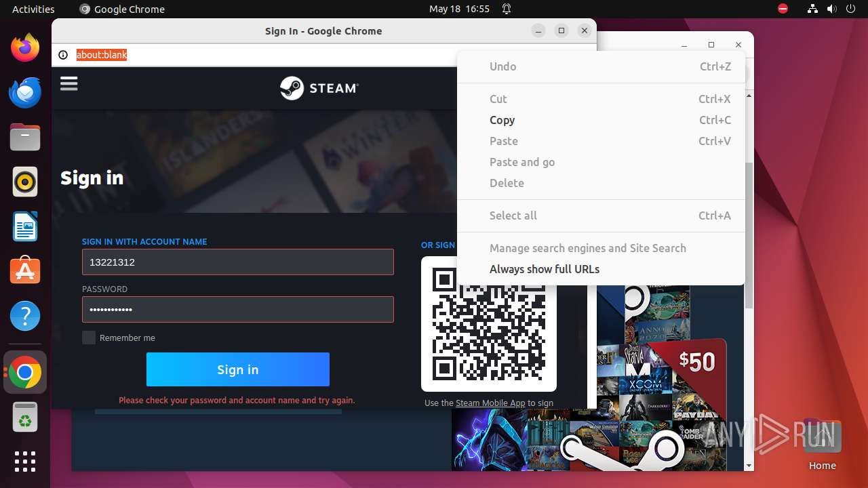Click the about:blank address bar text
Viewport: 868px width, 488px height.
click(102, 55)
